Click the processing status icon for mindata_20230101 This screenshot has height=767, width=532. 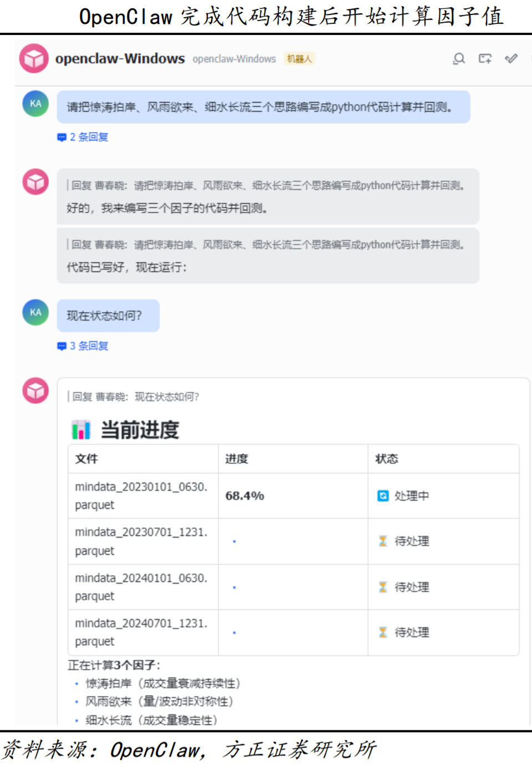point(382,496)
